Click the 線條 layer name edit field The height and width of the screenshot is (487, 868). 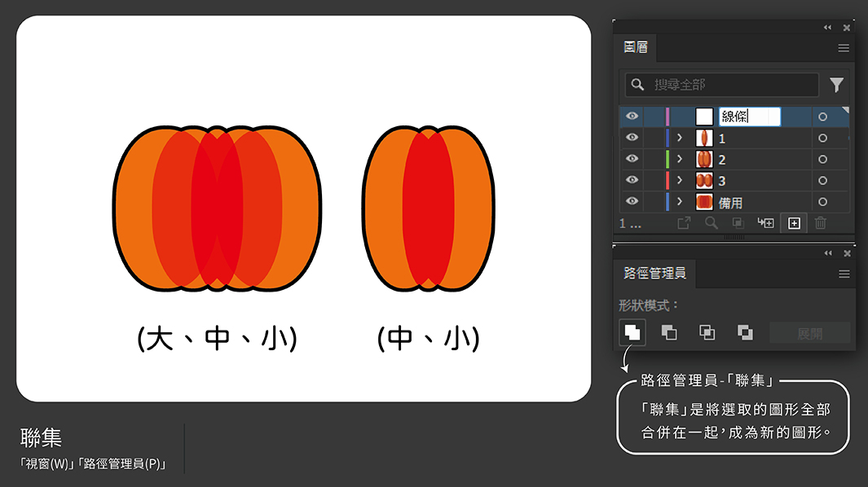(x=750, y=116)
